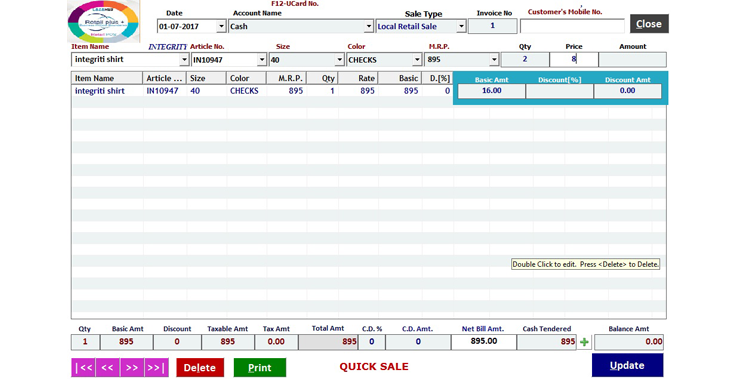746x379 pixels.
Task: Click the 'CHECKS' cell in grid row
Action: pyautogui.click(x=246, y=91)
